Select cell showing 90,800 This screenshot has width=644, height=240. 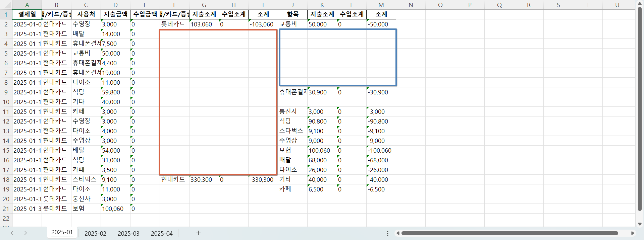coord(322,121)
